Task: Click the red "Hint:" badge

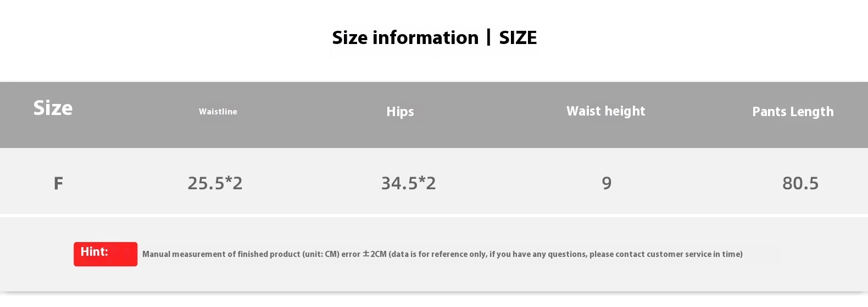Action: tap(105, 254)
